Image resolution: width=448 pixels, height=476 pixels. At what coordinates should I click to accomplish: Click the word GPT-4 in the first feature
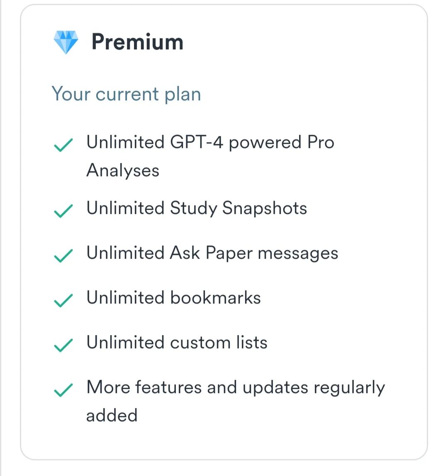[x=197, y=142]
